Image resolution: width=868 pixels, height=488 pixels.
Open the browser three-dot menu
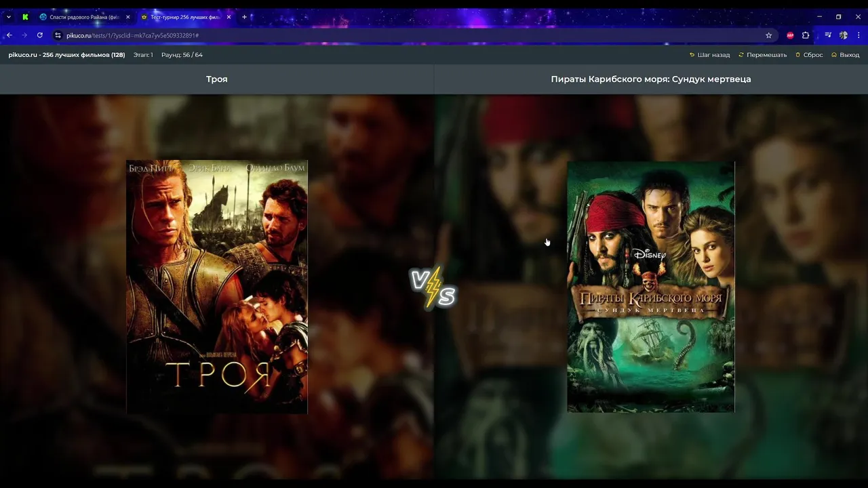[859, 35]
